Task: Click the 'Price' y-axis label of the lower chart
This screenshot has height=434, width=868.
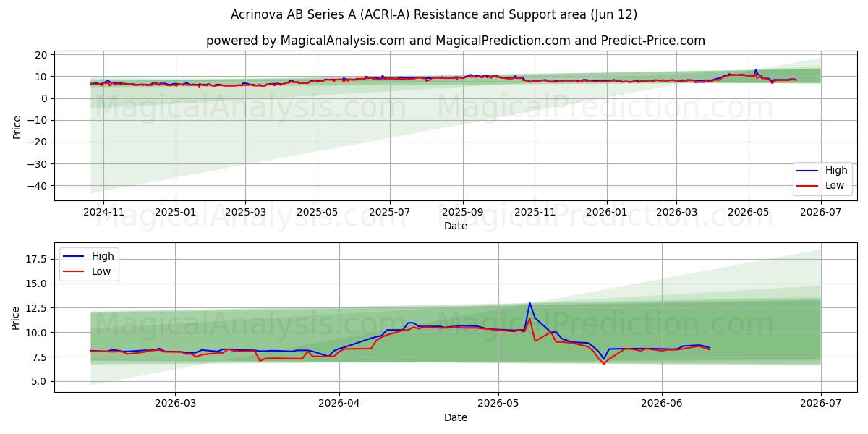Action: tap(17, 318)
